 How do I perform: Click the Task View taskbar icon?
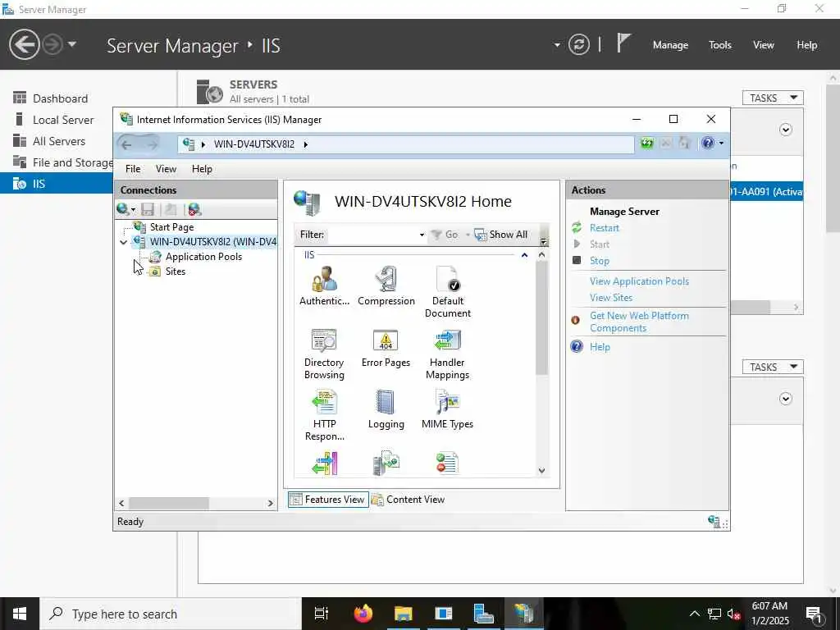pos(322,614)
